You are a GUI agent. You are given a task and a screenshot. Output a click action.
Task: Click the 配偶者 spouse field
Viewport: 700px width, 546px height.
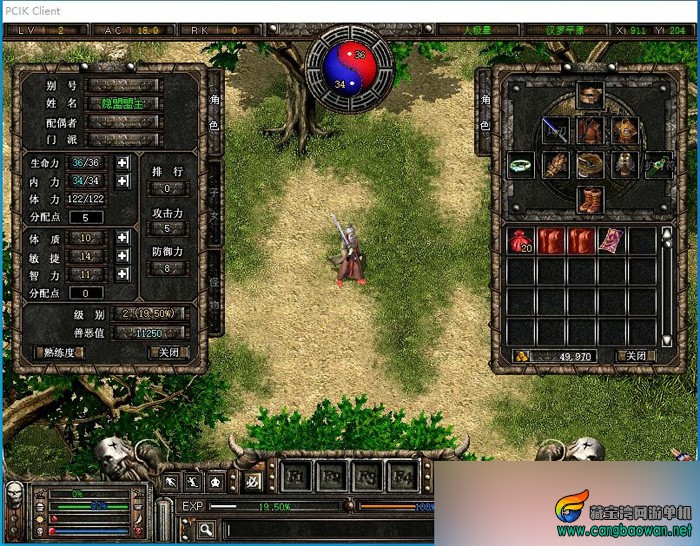124,122
